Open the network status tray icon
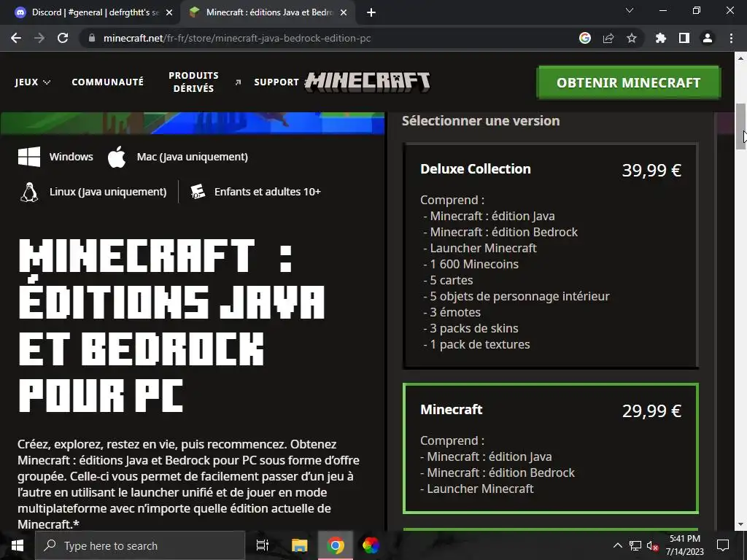 point(635,545)
